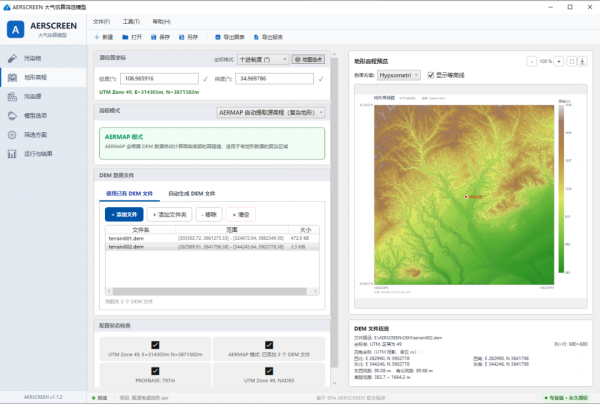600x404 pixels.
Task: Click the 另存 save-as toolbar icon
Action: (x=181, y=37)
